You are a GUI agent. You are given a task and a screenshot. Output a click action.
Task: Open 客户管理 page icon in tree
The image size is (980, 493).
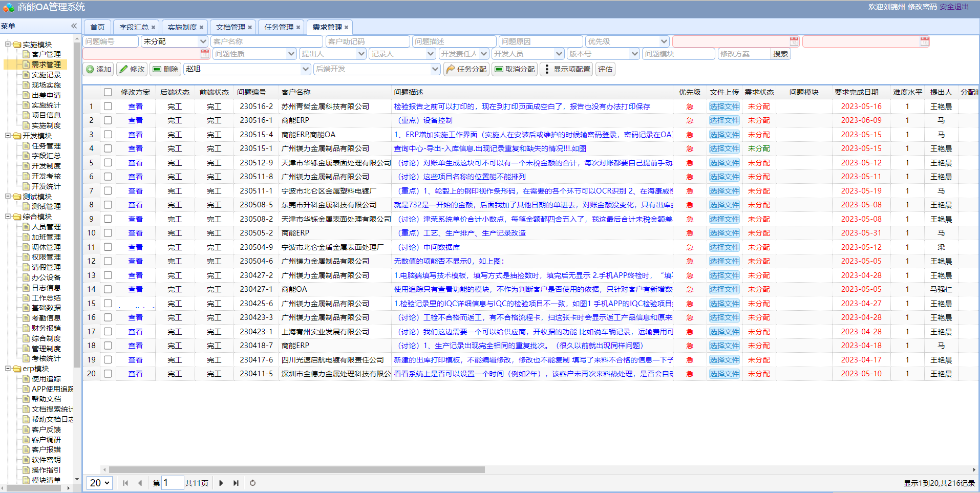pos(26,54)
